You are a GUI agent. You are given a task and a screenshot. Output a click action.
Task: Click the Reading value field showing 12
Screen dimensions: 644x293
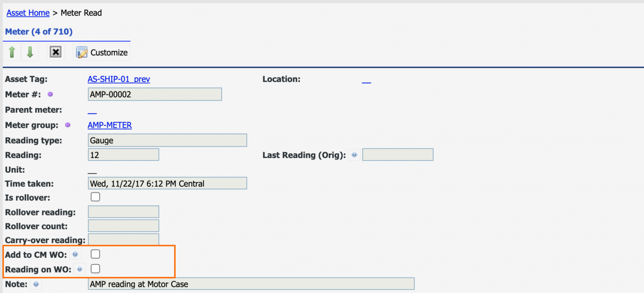pyautogui.click(x=123, y=155)
